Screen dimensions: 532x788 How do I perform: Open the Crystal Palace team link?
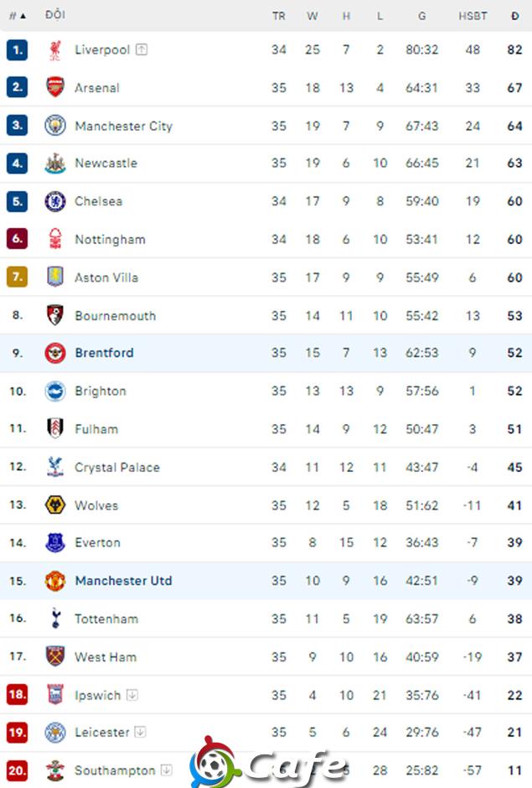117,468
